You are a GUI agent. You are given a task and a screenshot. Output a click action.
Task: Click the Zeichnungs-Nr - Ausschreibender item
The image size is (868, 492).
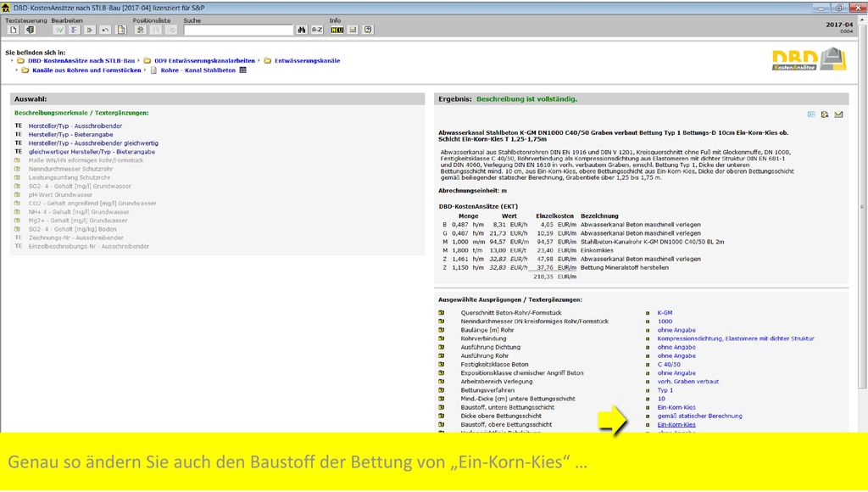point(76,238)
